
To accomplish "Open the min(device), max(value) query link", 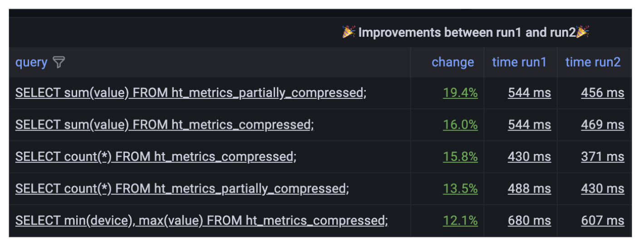I will 202,221.
